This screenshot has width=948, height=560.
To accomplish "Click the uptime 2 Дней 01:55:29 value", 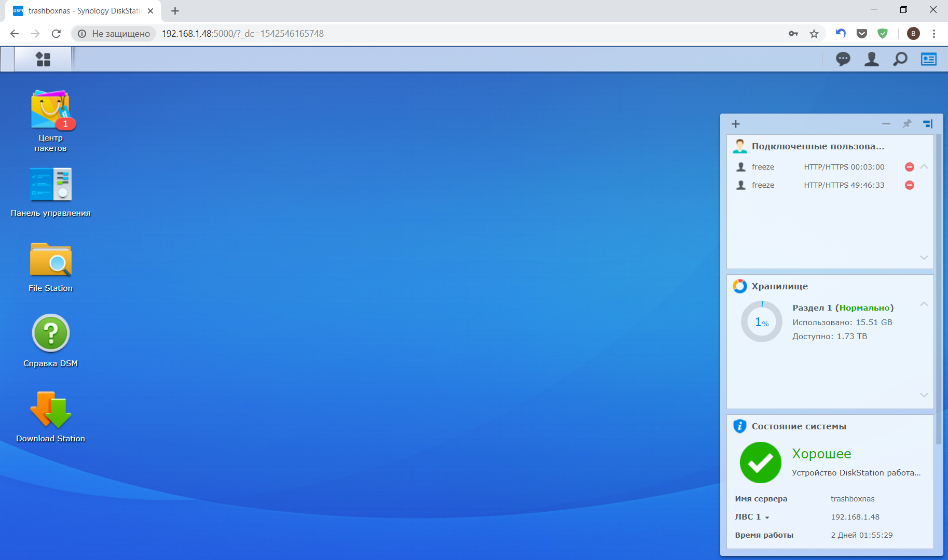I will [862, 535].
